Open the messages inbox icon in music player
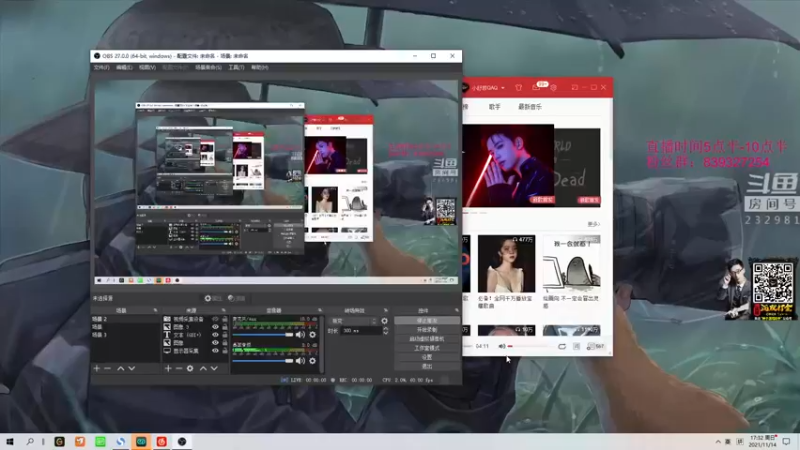 [x=536, y=88]
